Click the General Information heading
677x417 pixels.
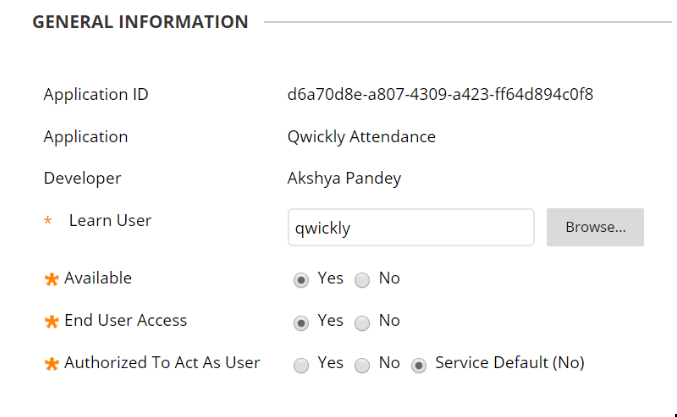(140, 22)
